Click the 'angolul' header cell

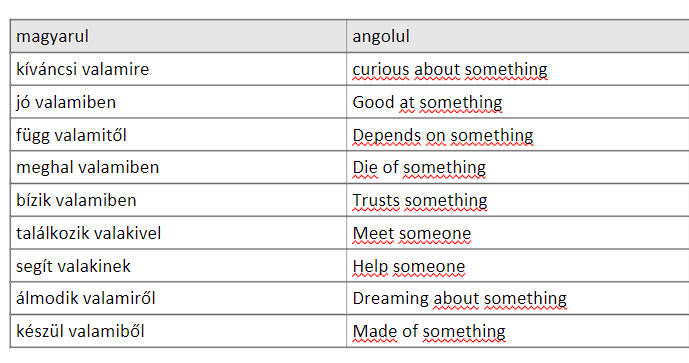point(518,36)
